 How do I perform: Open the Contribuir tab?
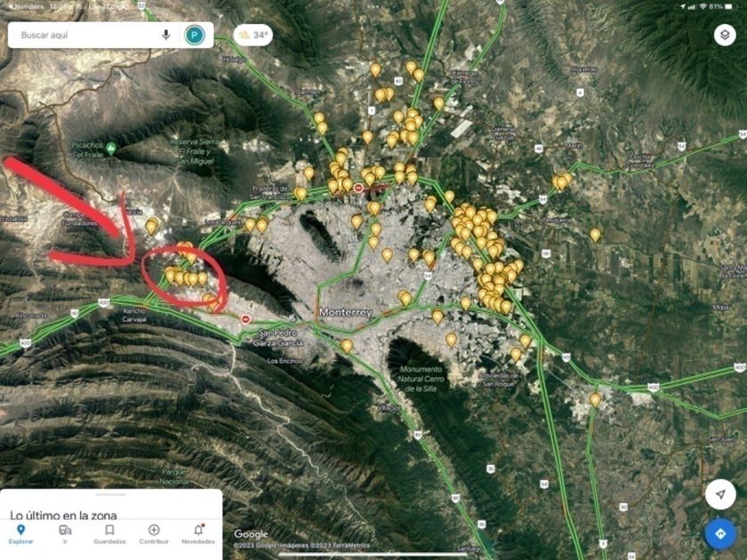tap(154, 534)
